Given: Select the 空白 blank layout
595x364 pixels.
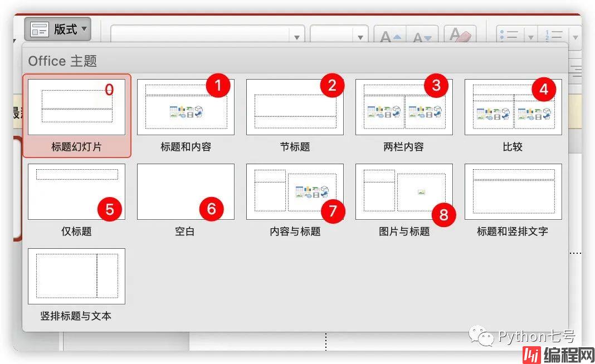Looking at the screenshot, I should pos(186,192).
